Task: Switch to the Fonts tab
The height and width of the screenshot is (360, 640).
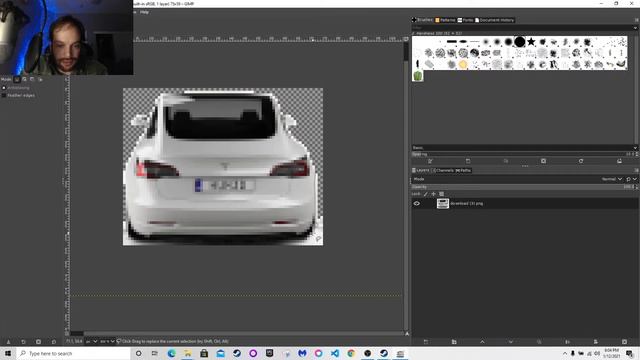Action: (x=465, y=20)
